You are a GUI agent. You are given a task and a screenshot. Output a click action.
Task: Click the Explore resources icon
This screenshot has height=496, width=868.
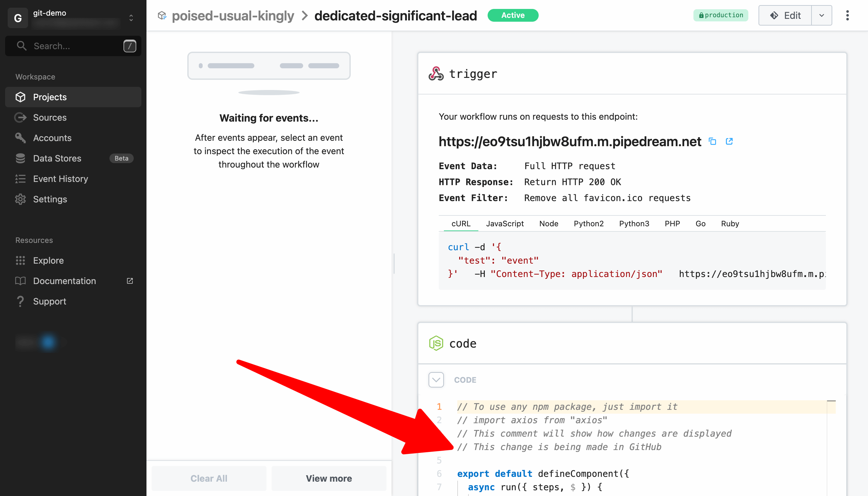coord(20,260)
